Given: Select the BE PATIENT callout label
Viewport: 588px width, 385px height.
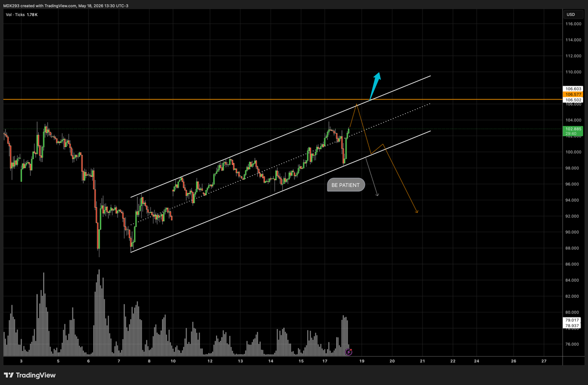Looking at the screenshot, I should pos(345,186).
